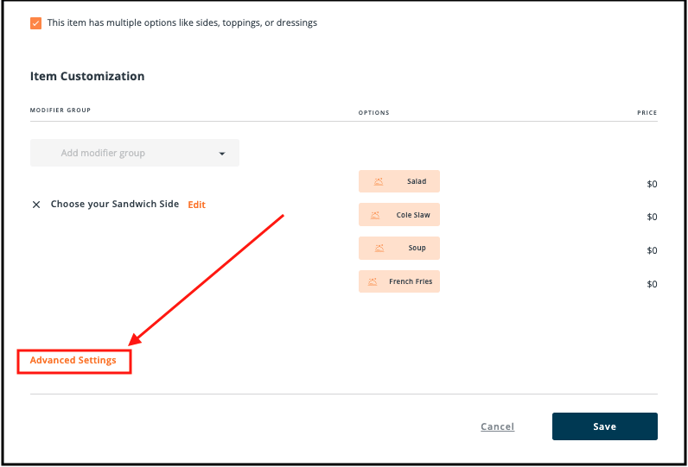
Task: Open Advanced Settings
Action: [x=73, y=360]
